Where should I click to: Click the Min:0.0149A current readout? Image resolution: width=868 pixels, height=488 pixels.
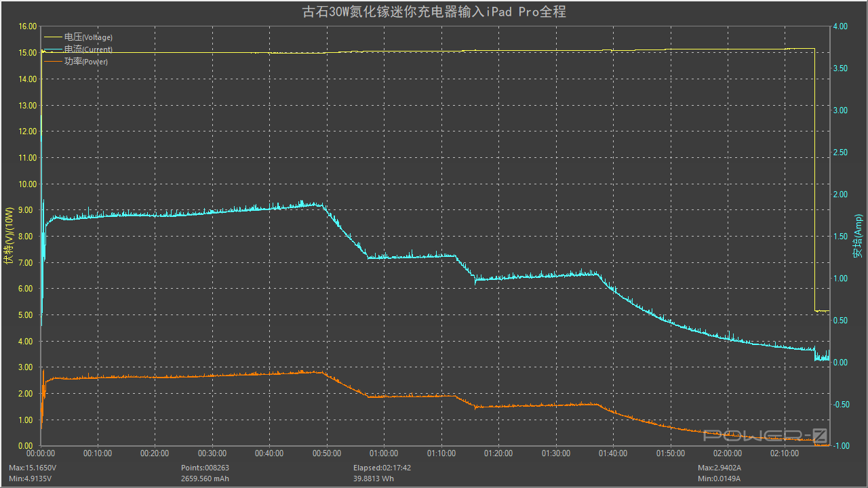click(x=719, y=479)
